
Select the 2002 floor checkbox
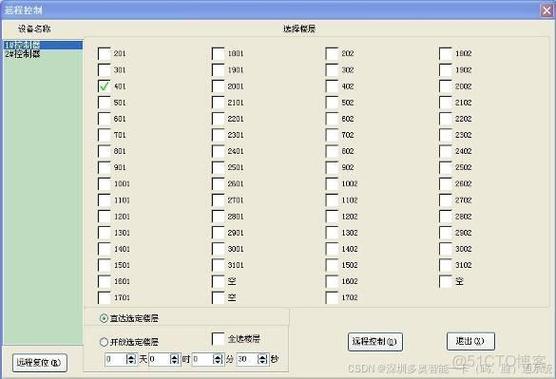coord(446,87)
